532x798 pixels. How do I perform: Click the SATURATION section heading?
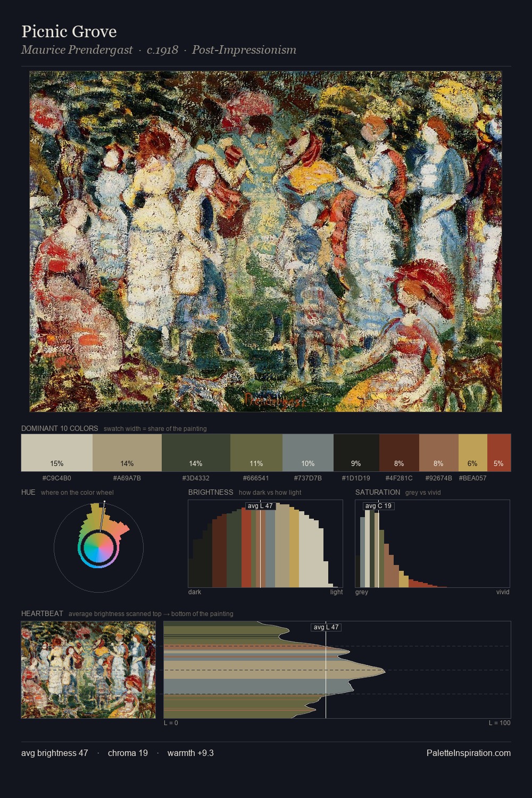(x=378, y=492)
